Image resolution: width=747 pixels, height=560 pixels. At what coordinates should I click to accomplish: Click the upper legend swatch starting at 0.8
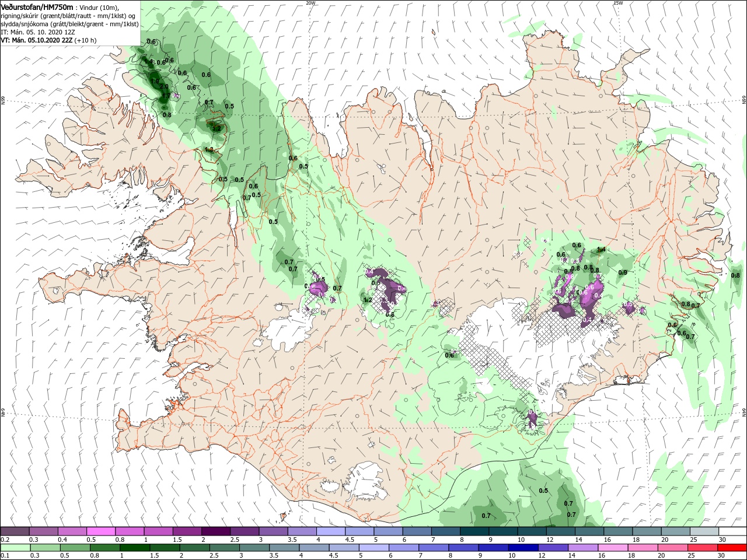[130, 531]
